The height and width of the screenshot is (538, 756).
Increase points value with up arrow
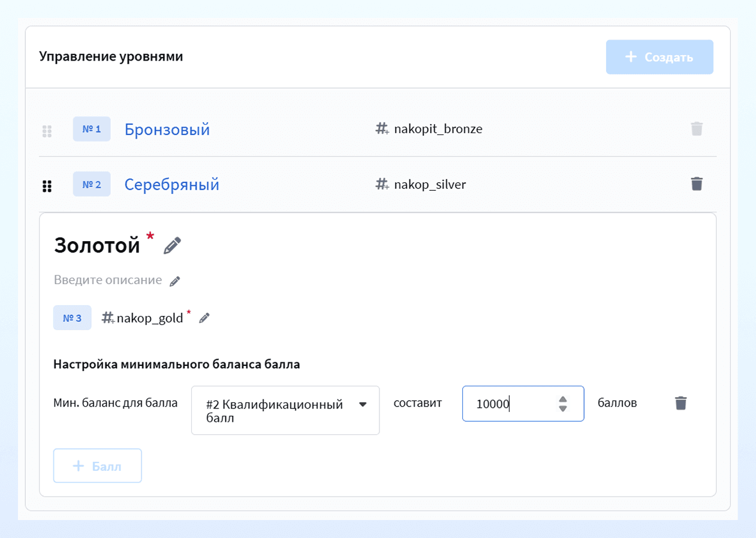point(562,399)
